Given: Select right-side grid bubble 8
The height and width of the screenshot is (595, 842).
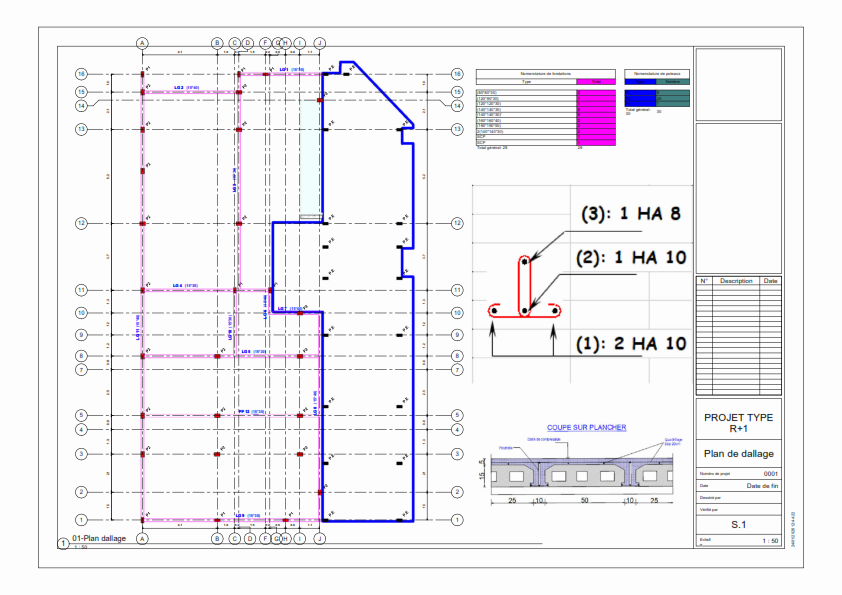Looking at the screenshot, I should pyautogui.click(x=457, y=356).
